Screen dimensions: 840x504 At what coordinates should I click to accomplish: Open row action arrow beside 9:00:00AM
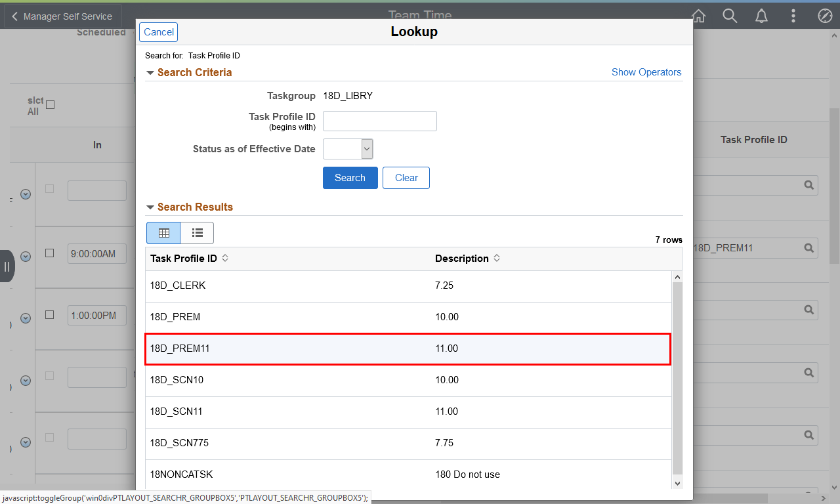[26, 257]
